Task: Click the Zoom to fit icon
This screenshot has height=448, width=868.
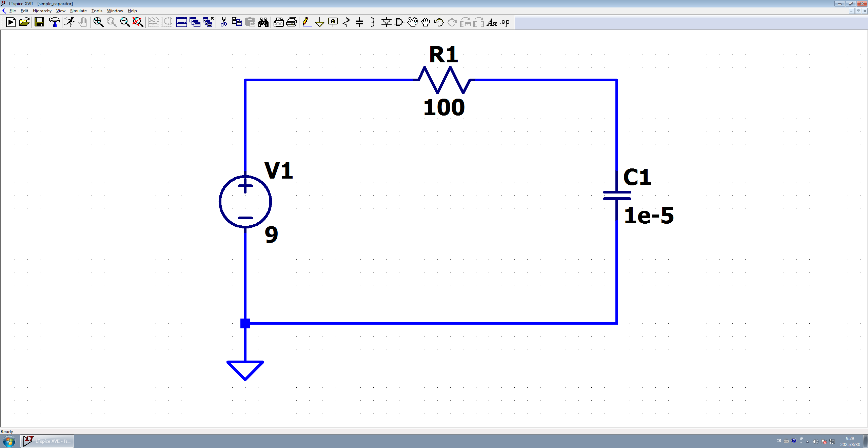Action: pyautogui.click(x=138, y=22)
